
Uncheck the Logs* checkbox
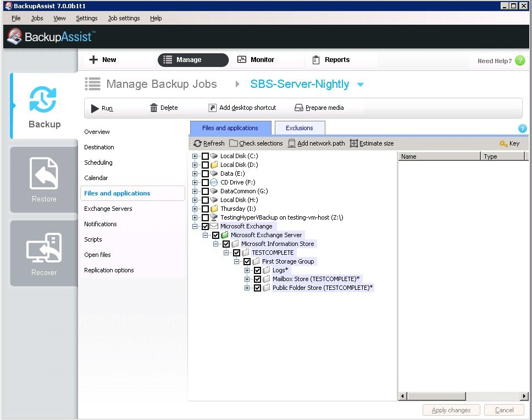click(258, 271)
